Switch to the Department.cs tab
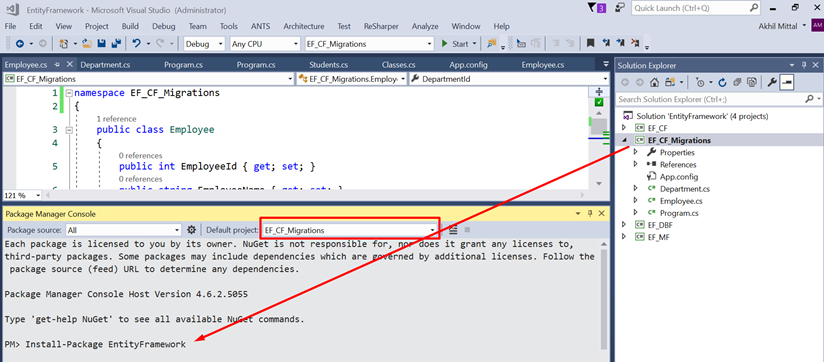This screenshot has width=824, height=362. (105, 65)
